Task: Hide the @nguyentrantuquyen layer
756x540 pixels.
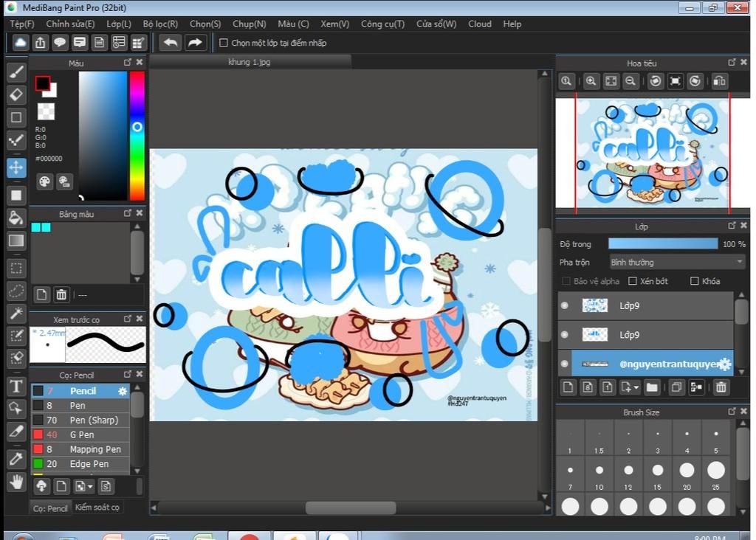Action: 565,364
